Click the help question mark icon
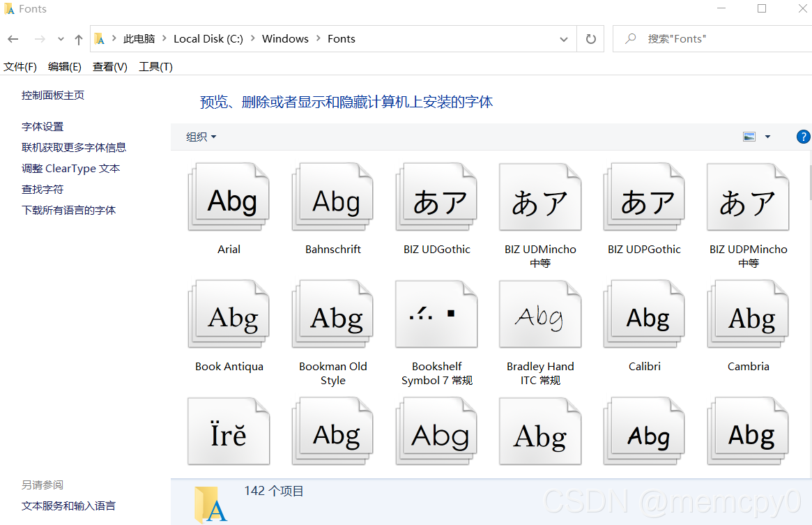The width and height of the screenshot is (812, 525). pyautogui.click(x=803, y=137)
